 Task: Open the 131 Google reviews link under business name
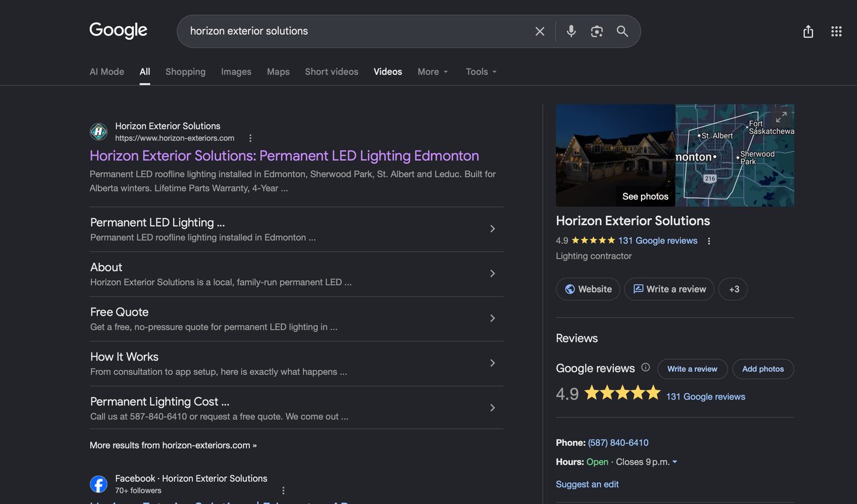[x=658, y=241]
